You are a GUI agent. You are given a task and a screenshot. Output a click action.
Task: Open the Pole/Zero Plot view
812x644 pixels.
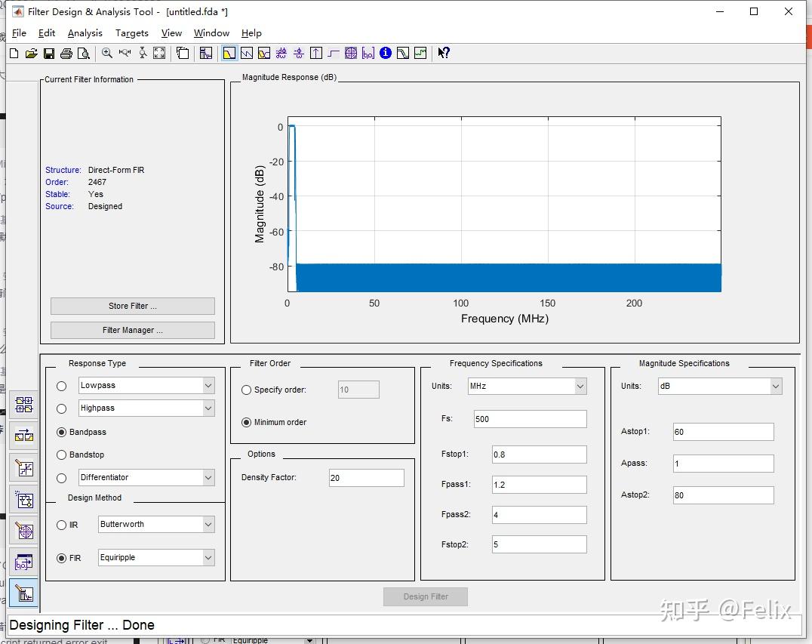coord(351,53)
